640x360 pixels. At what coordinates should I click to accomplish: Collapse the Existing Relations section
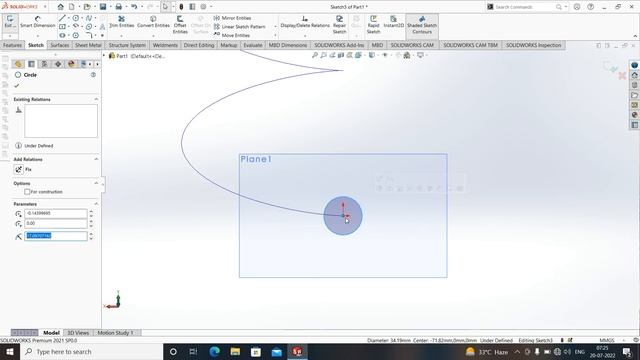[x=96, y=99]
